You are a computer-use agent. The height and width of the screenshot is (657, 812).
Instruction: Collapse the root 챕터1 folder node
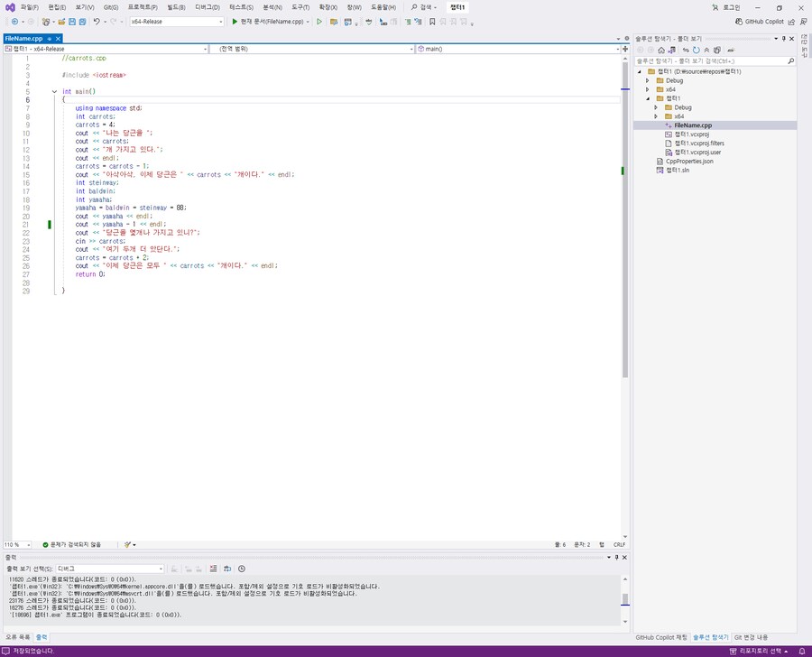point(640,72)
